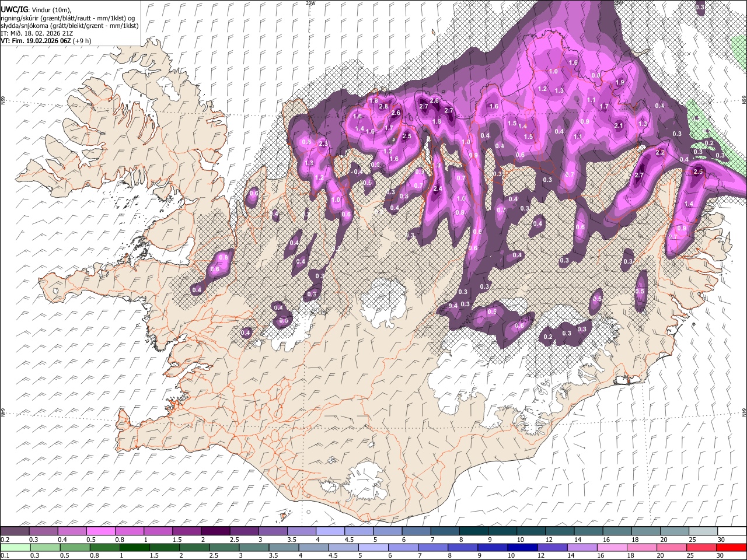Image resolution: width=747 pixels, height=560 pixels.
Task: Select darkest purple upper swatch between 2 and 2.5
Action: (x=215, y=531)
